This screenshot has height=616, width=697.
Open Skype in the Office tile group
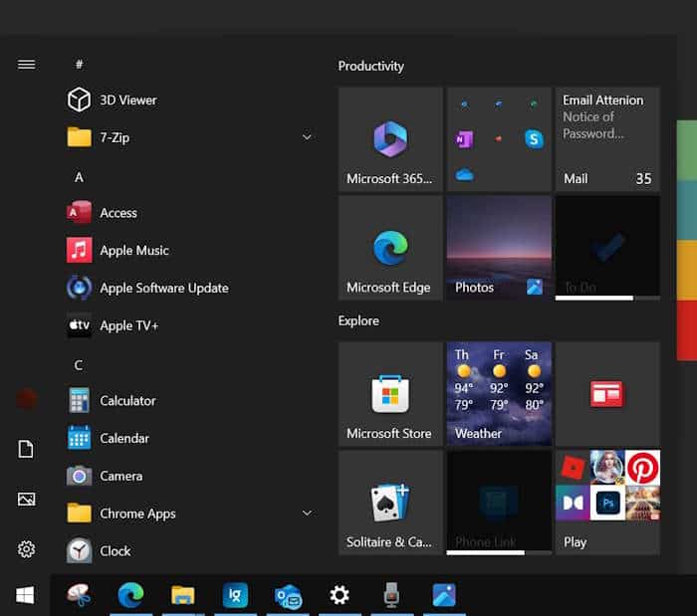pos(534,139)
